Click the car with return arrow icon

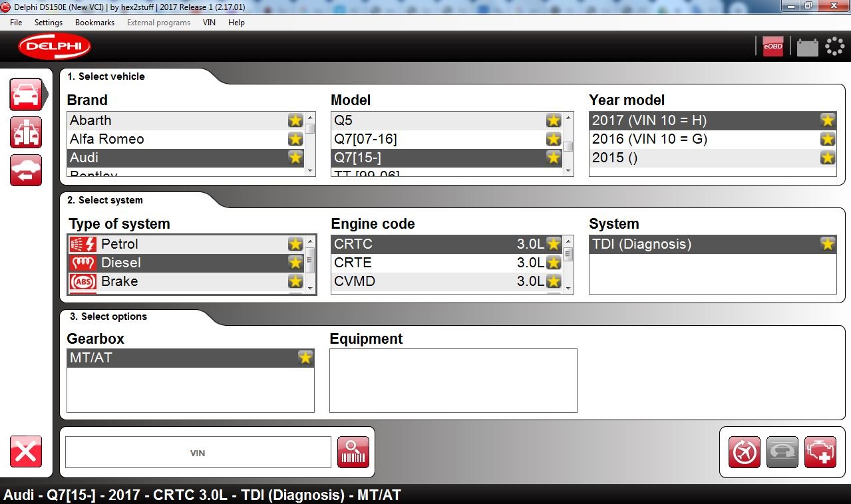[26, 170]
